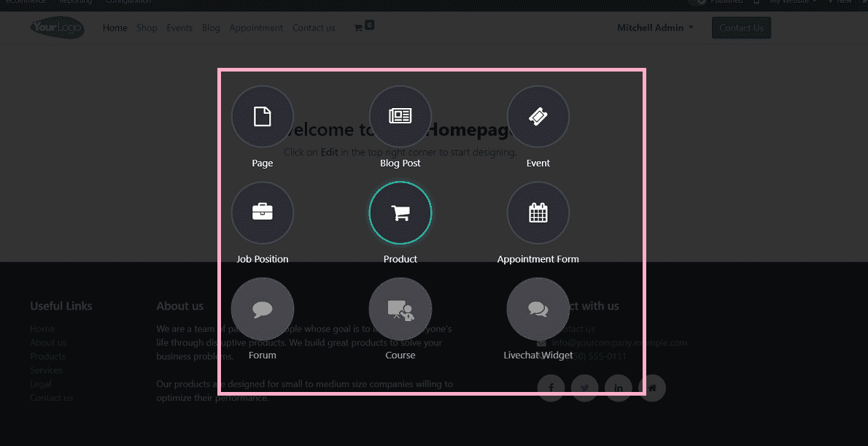
Task: Open Blog in the navigation bar
Action: (211, 28)
